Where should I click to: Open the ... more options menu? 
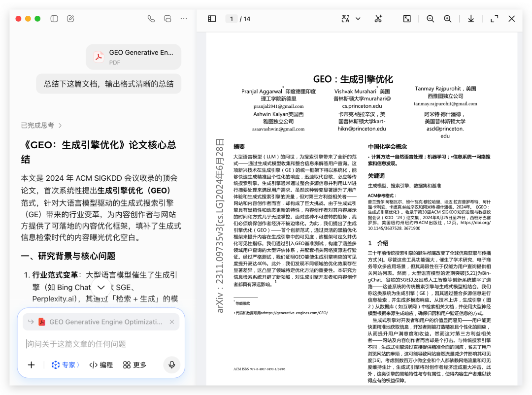point(183,19)
